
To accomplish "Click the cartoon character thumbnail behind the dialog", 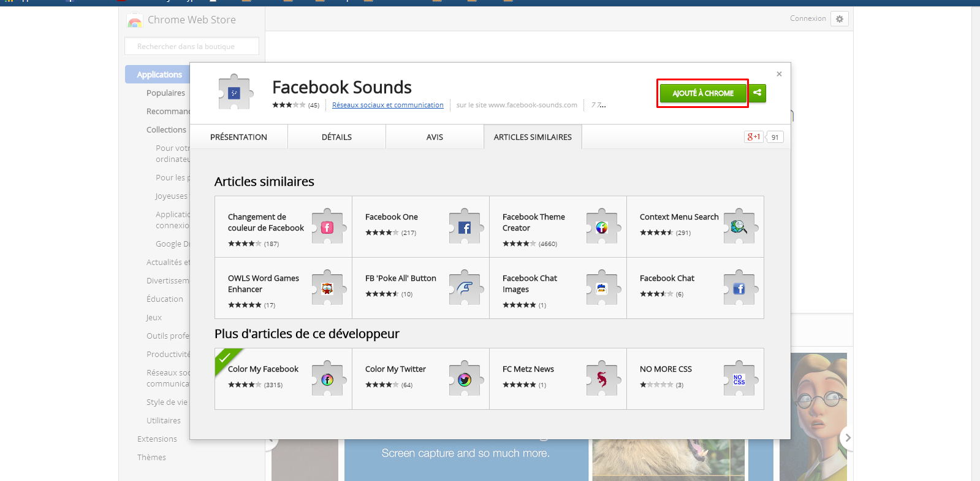I will click(818, 417).
